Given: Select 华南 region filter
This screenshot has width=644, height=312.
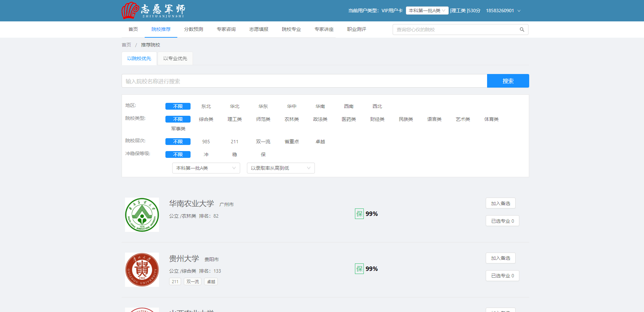Looking at the screenshot, I should (320, 106).
